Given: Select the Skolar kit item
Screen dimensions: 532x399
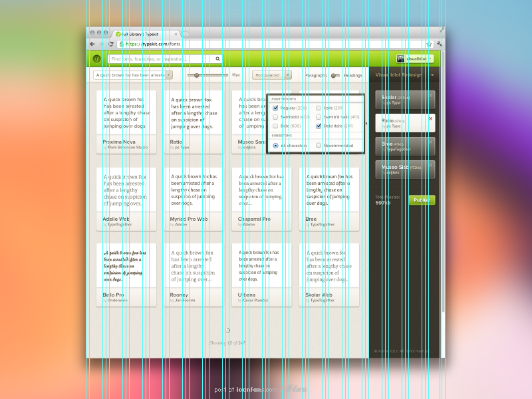Looking at the screenshot, I should coord(405,100).
